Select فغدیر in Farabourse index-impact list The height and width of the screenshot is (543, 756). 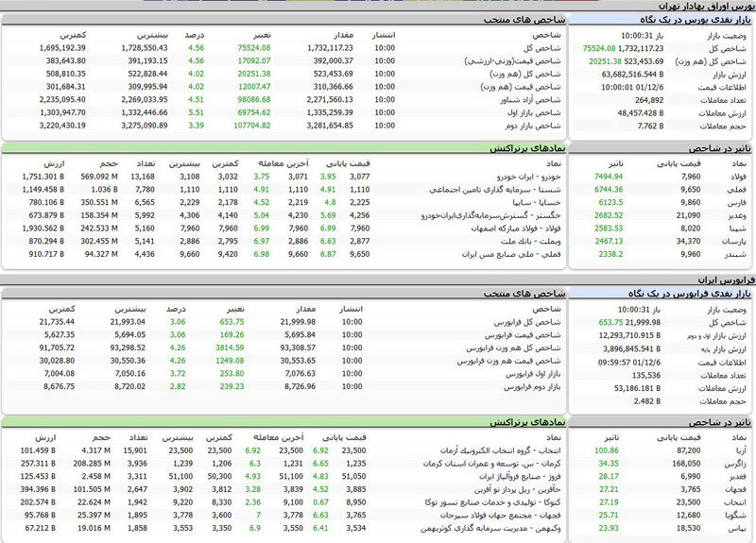pos(738,477)
